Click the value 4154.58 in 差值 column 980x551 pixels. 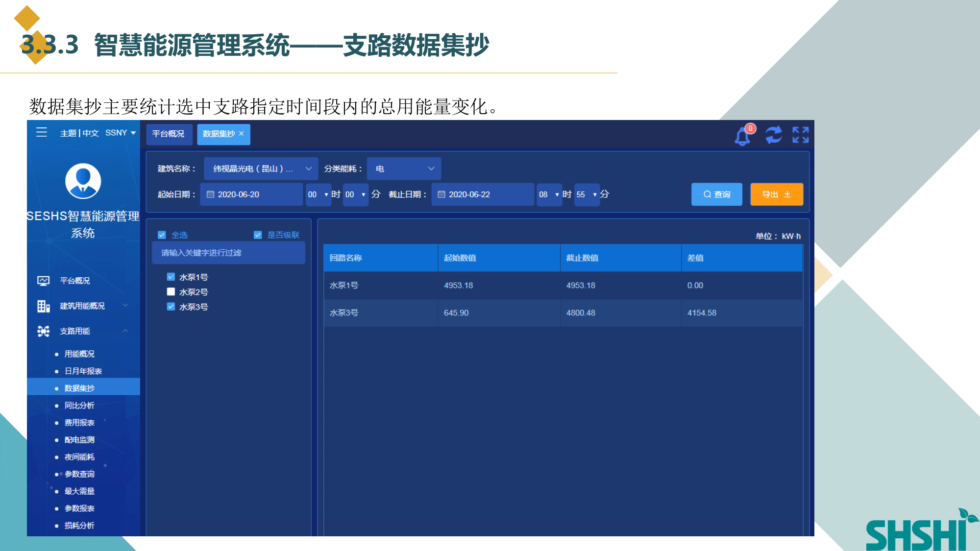702,312
